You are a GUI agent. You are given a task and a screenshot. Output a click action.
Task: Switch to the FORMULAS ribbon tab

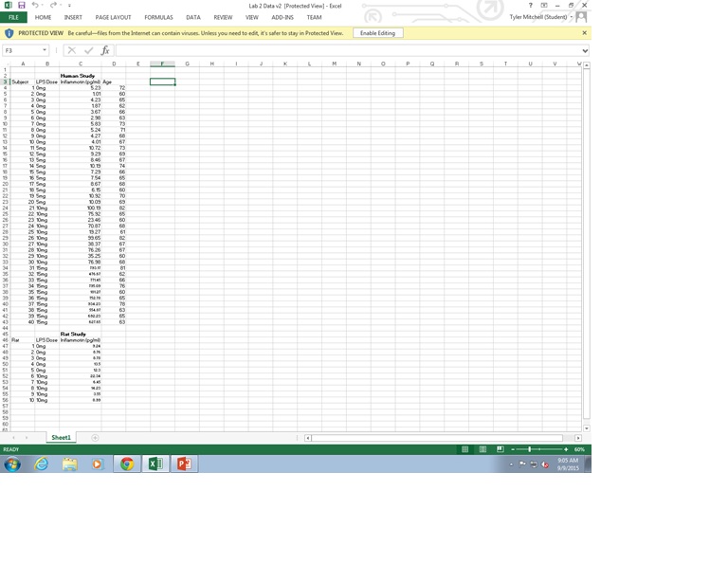pos(158,17)
